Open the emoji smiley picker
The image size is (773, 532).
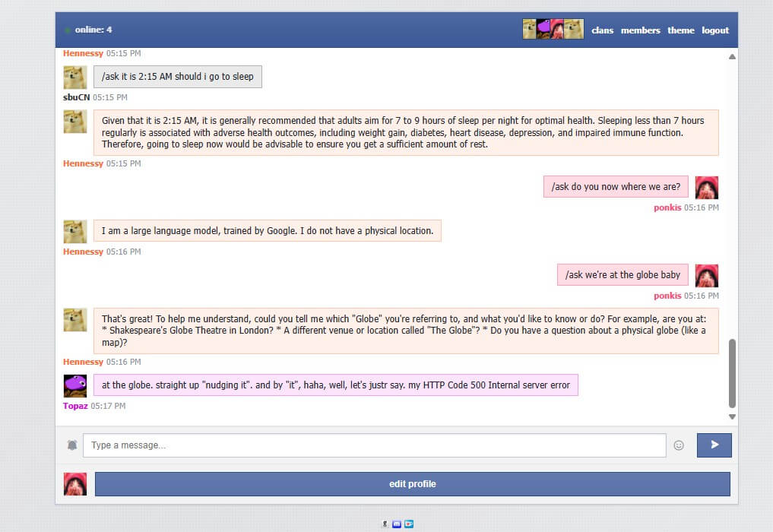[679, 445]
